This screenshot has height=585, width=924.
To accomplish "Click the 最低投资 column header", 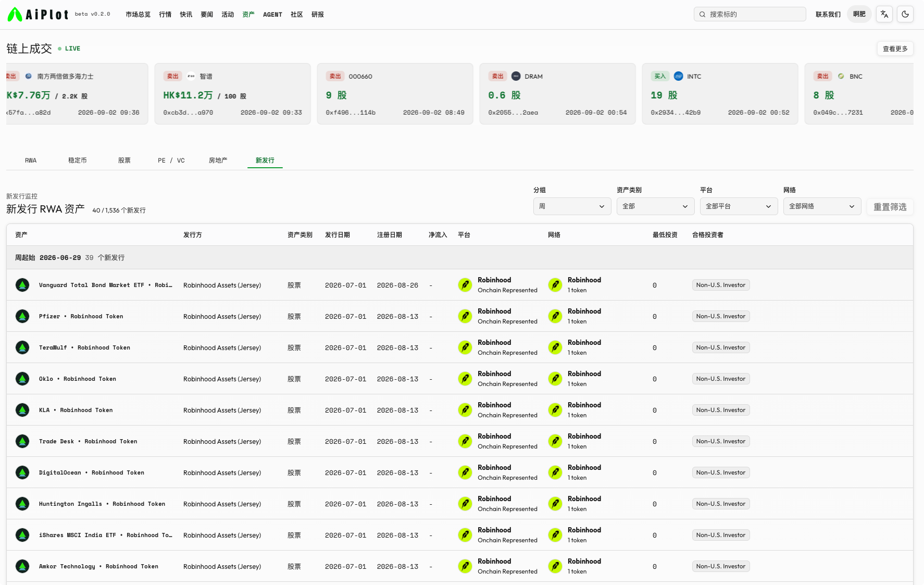I will 665,235.
